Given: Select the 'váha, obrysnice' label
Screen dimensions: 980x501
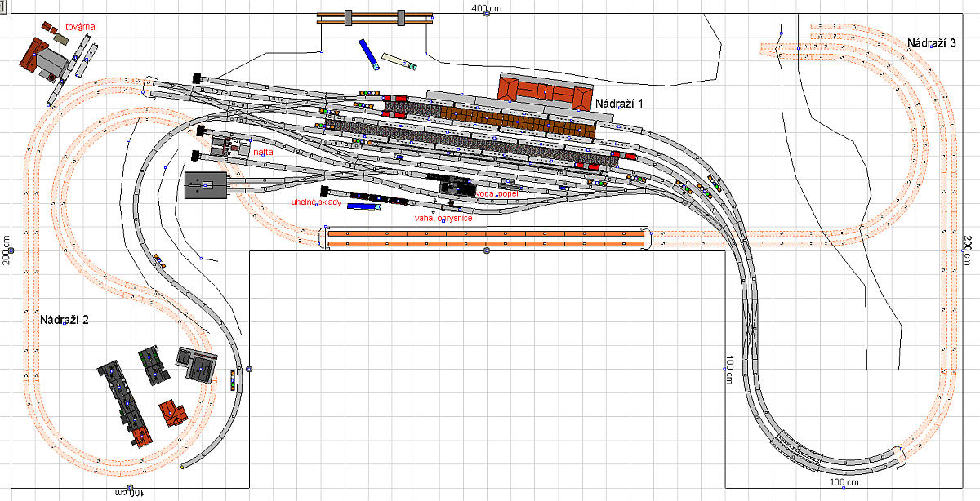Looking at the screenshot, I should point(443,218).
